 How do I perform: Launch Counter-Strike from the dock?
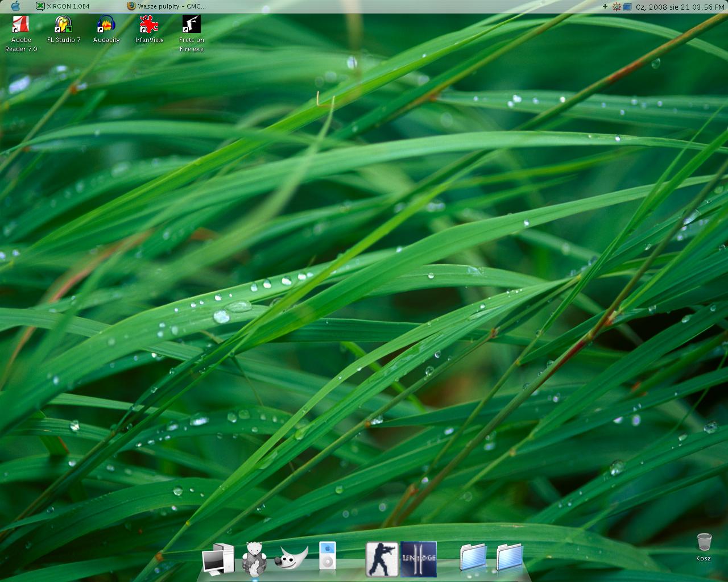pyautogui.click(x=382, y=559)
